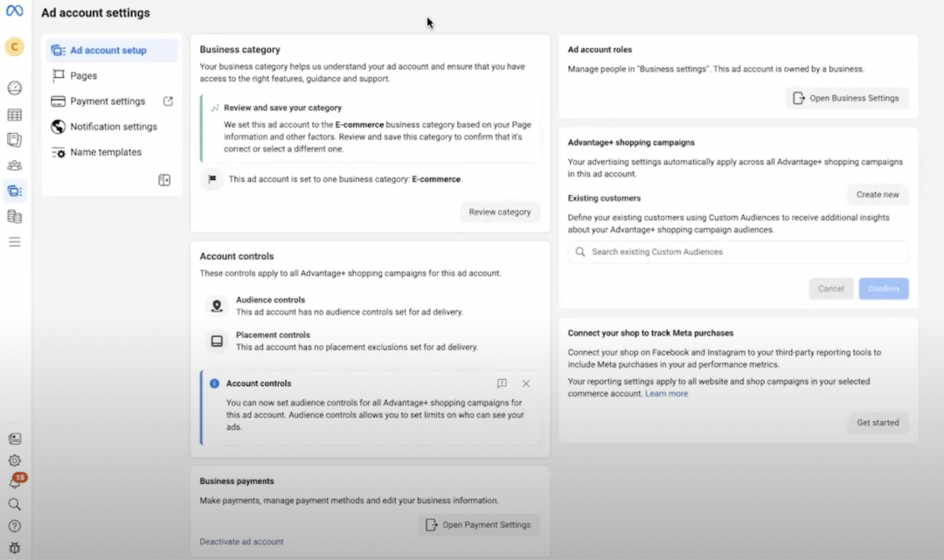Open All tools hamburger menu icon
Viewport: 944px width, 560px height.
coord(15,242)
